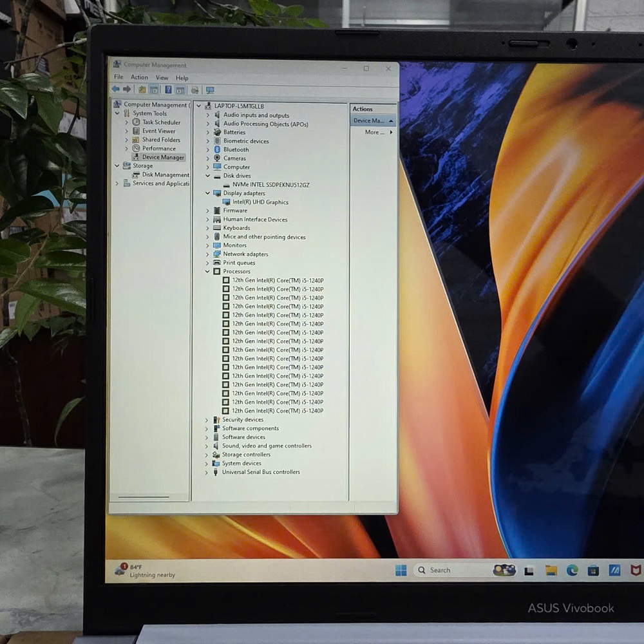
Task: Select Event Viewer in the console tree
Action: 158,131
